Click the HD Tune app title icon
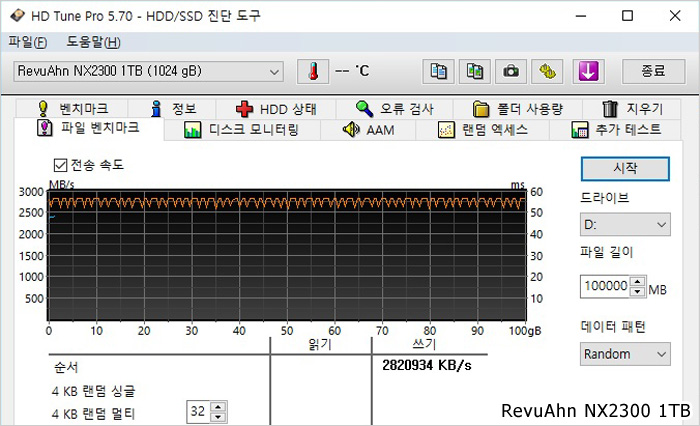This screenshot has width=700, height=426. (18, 16)
